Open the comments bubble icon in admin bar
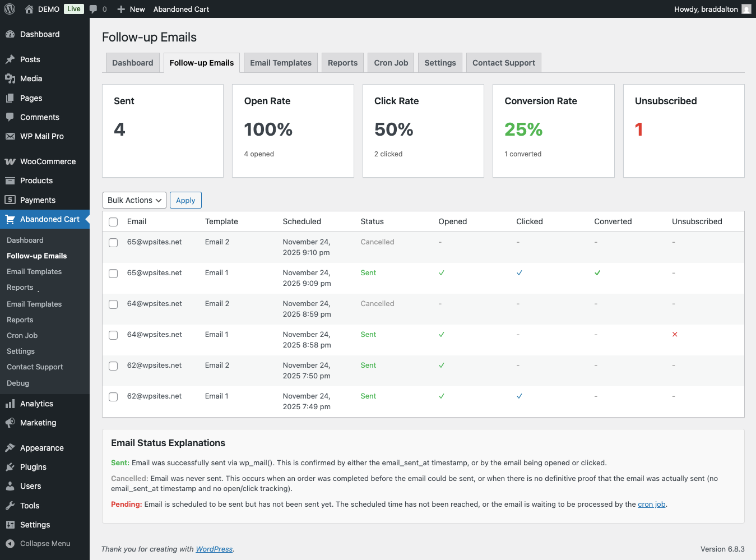 (x=94, y=9)
